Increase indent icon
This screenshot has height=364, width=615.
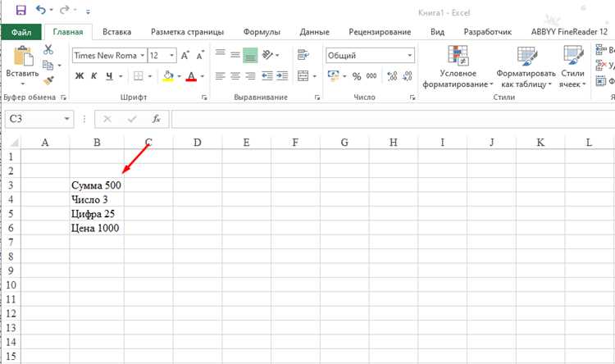pos(282,75)
